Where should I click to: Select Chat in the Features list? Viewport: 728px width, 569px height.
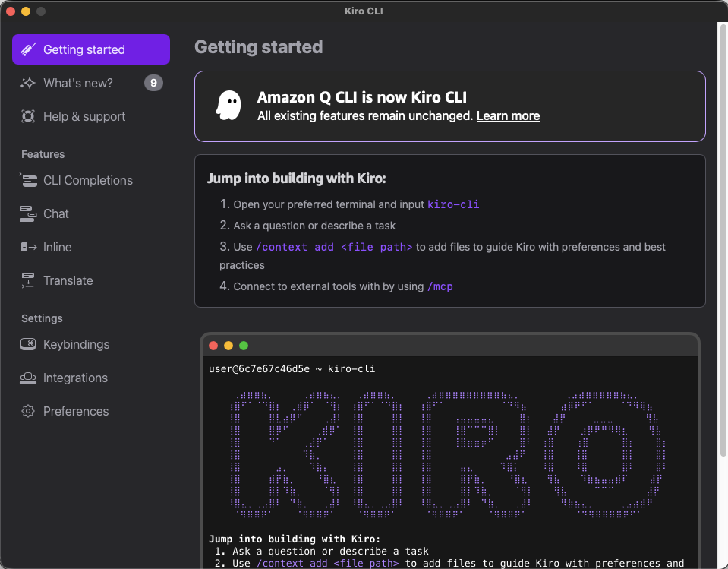91,213
